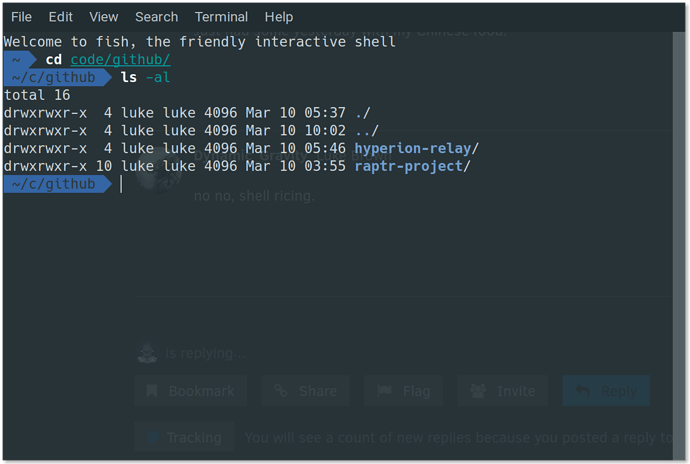Click the 05:46 timestamp of hyperion-relay
Viewport: 690px width, 464px height.
click(325, 148)
